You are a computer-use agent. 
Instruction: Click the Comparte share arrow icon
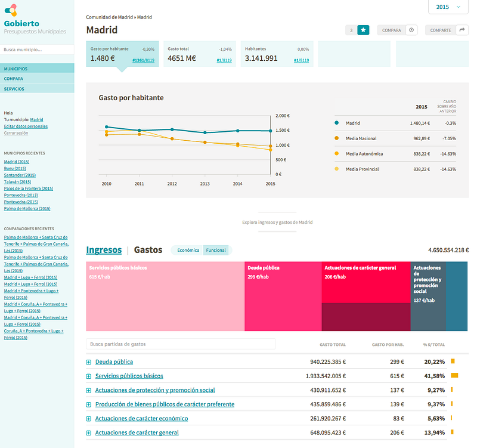pyautogui.click(x=461, y=30)
